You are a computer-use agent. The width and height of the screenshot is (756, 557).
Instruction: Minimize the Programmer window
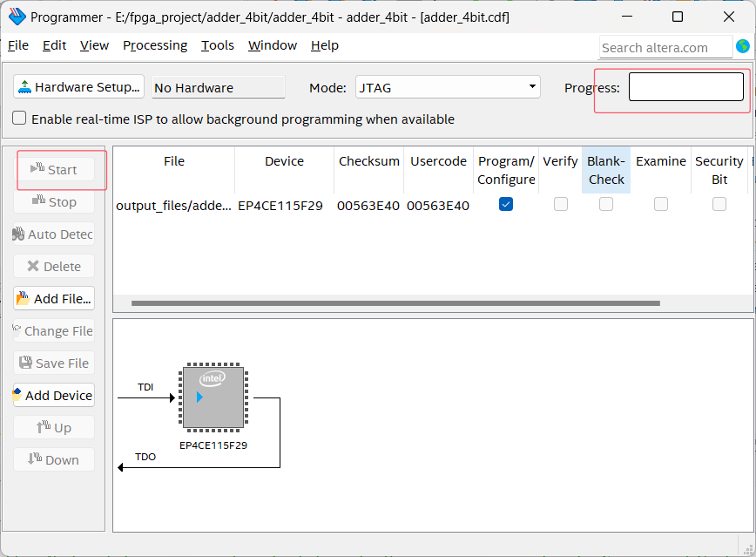627,17
